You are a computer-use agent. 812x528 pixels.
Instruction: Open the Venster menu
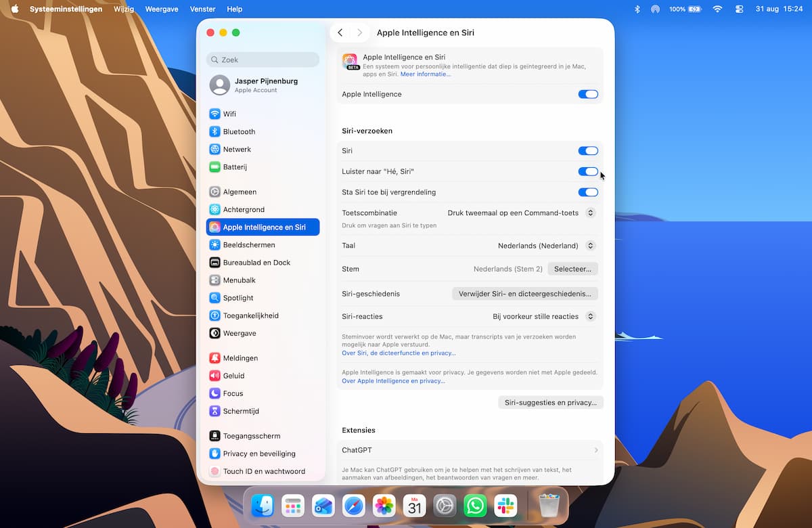203,9
